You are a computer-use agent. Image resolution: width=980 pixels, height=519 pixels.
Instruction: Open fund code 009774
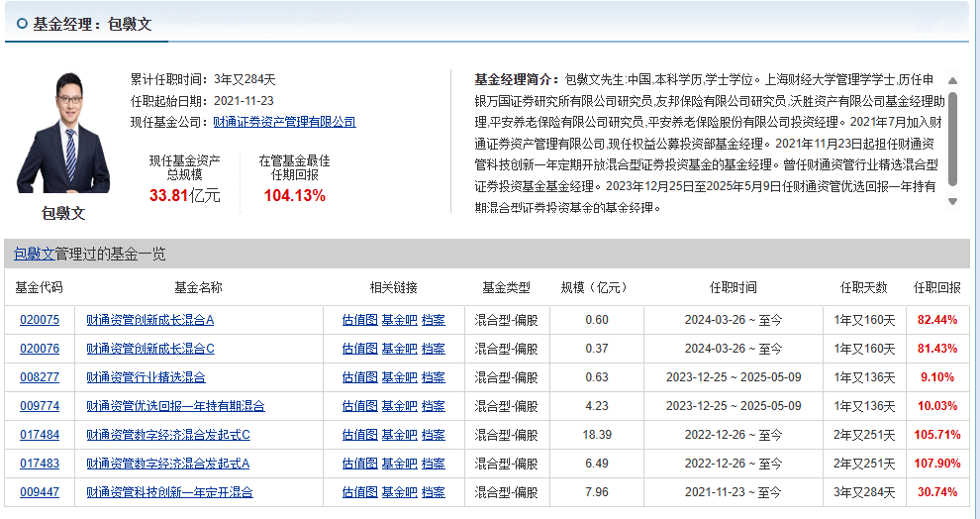[40, 406]
